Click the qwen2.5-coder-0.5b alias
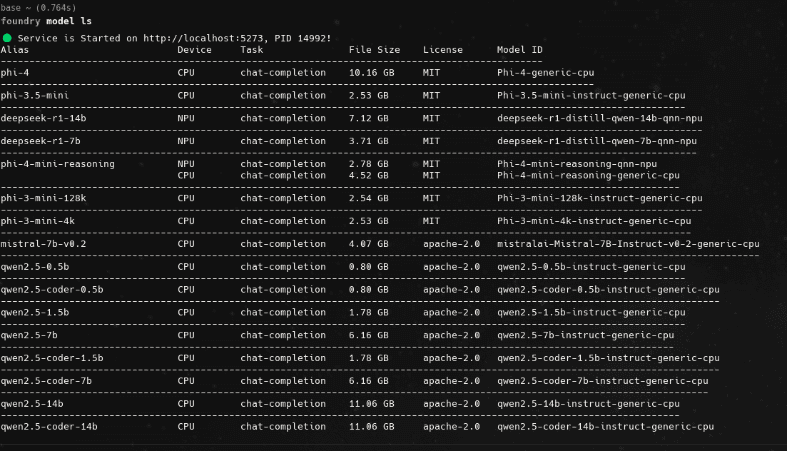This screenshot has height=451, width=787. [52, 289]
